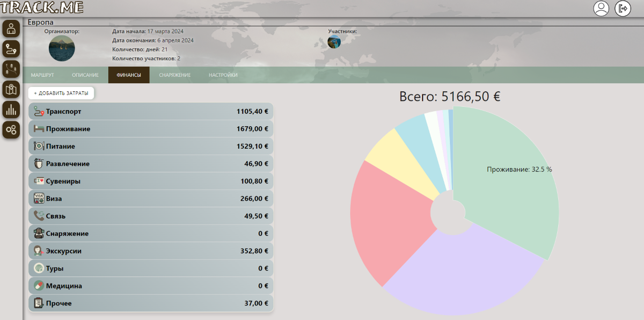Open the map sidebar icon

[x=11, y=89]
